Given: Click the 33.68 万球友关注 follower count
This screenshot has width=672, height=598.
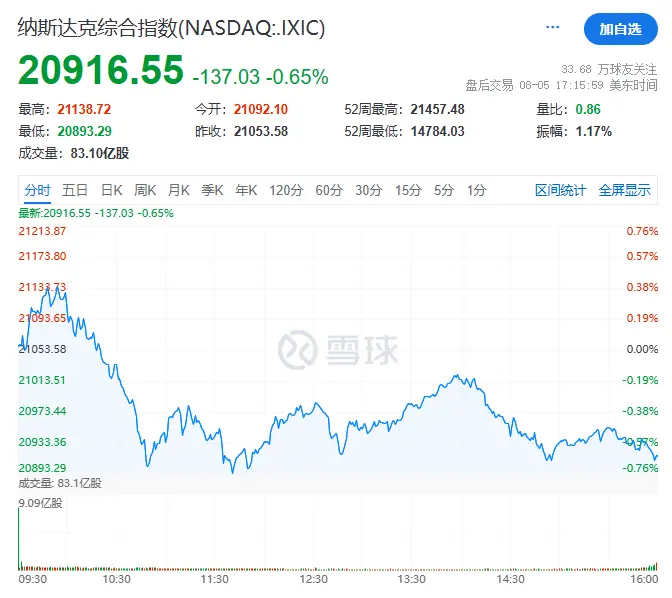Looking at the screenshot, I should coord(609,69).
